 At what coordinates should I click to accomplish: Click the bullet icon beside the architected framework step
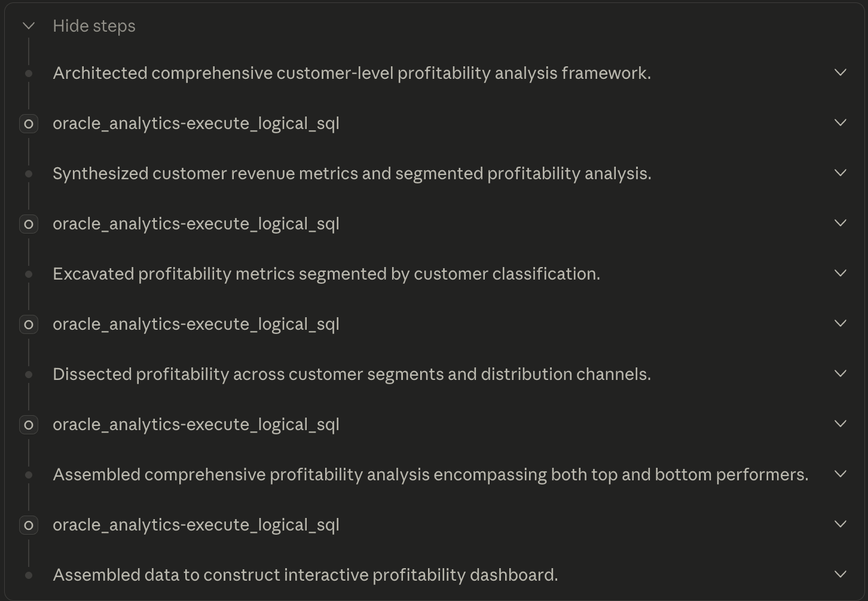pyautogui.click(x=28, y=73)
